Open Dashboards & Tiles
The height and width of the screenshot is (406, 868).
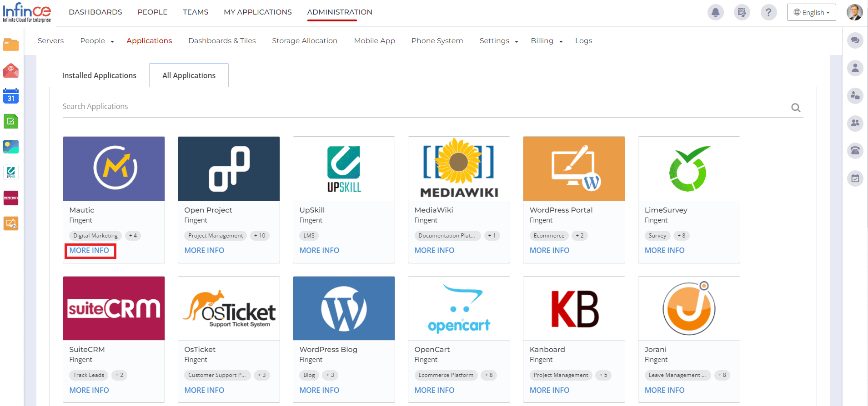point(222,41)
